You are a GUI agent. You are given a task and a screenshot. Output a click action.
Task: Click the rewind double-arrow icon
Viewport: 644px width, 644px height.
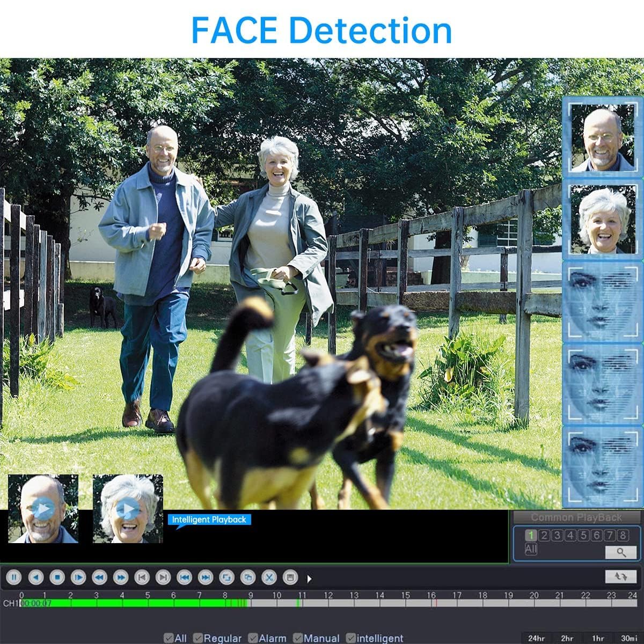[x=99, y=577]
